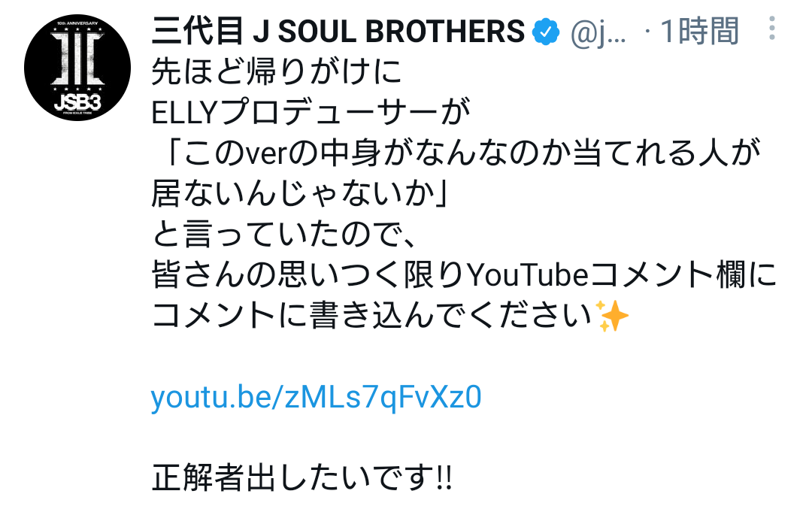Click the 10th ANNIVERSARY text in avatar
This screenshot has width=812, height=509.
(77, 24)
